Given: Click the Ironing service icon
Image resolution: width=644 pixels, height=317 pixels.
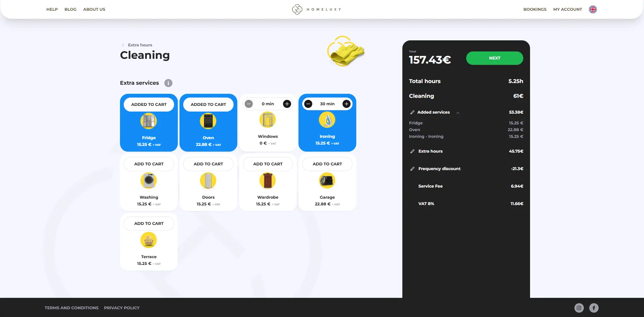Looking at the screenshot, I should coord(327,120).
